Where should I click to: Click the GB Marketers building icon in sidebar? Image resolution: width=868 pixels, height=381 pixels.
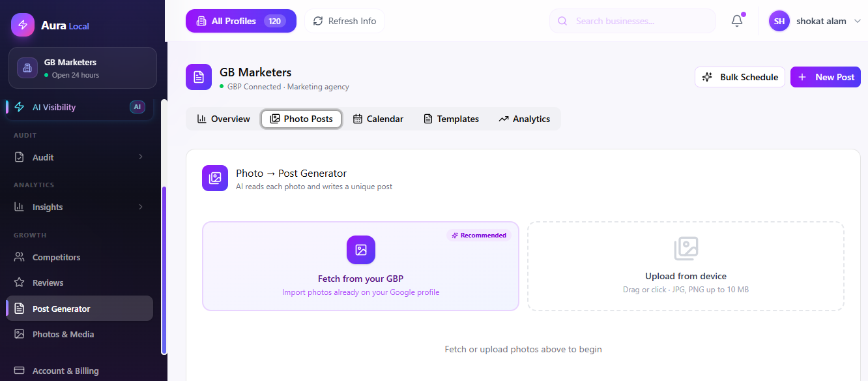[27, 68]
